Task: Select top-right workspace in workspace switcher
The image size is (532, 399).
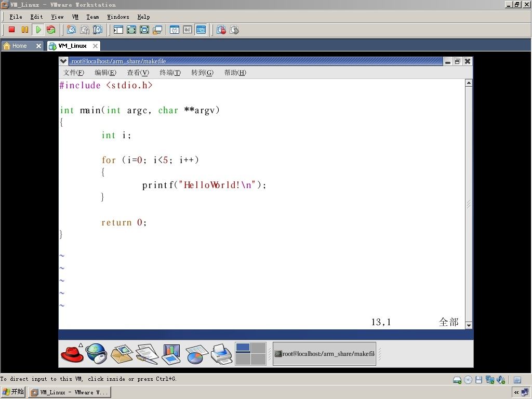Action: pos(258,348)
